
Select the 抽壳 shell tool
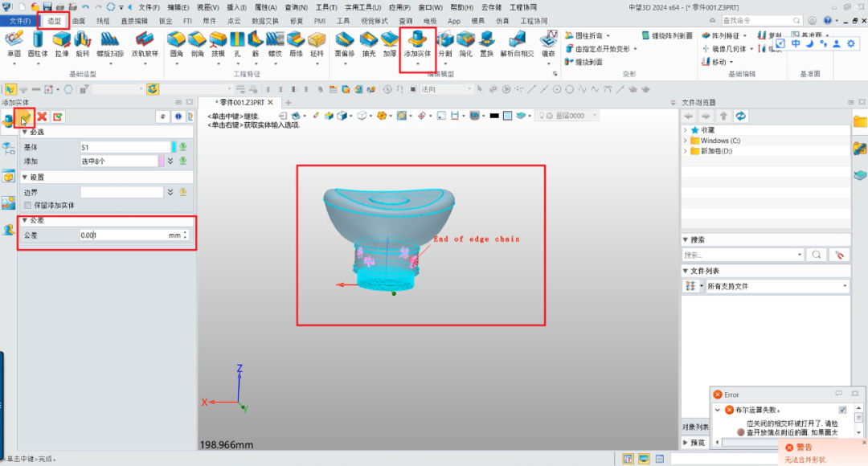coord(369,44)
